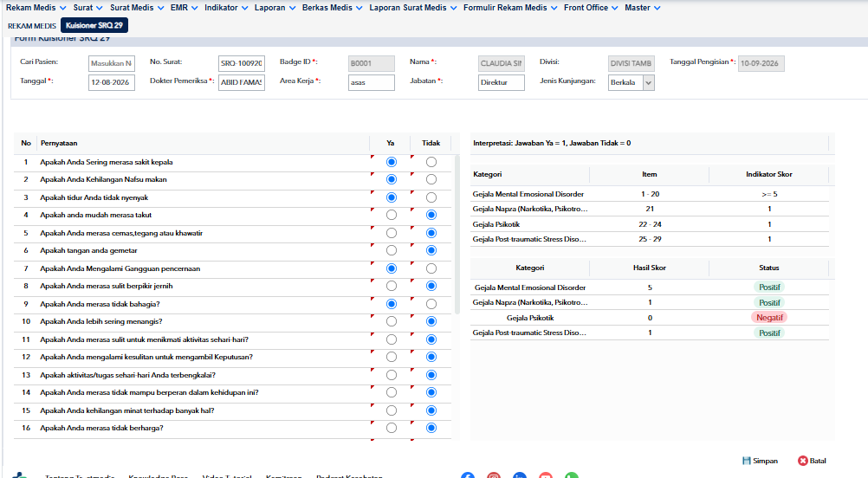Expand the Rekam Medis menu
Viewport: 868px width, 478px height.
click(36, 8)
